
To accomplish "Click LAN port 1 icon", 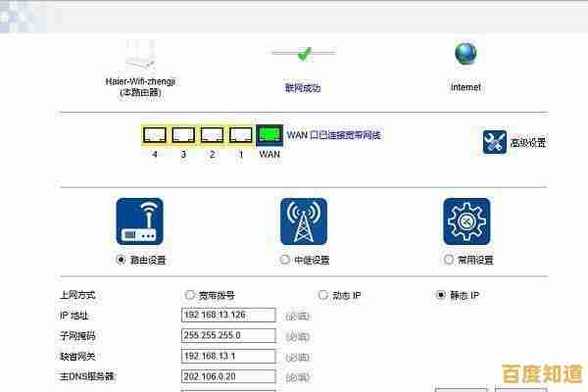I will point(241,135).
